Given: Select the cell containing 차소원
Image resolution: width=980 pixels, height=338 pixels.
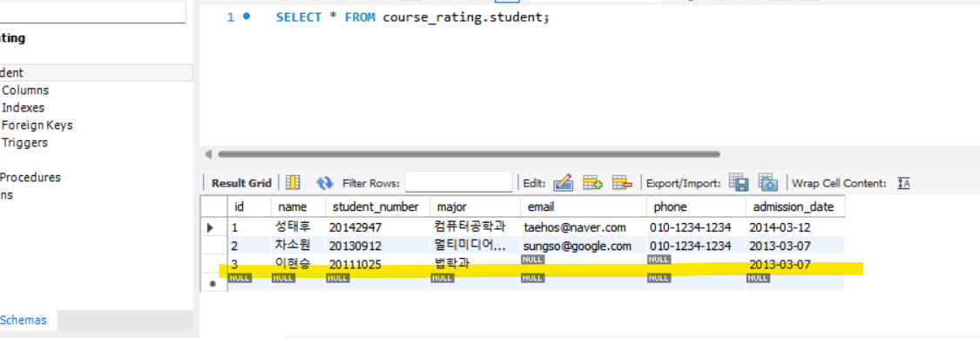Looking at the screenshot, I should click(x=298, y=246).
